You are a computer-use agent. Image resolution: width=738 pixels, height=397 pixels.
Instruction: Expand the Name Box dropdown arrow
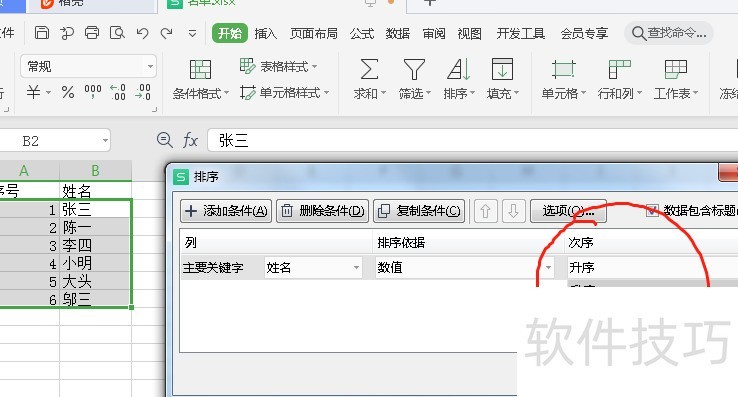tap(105, 140)
